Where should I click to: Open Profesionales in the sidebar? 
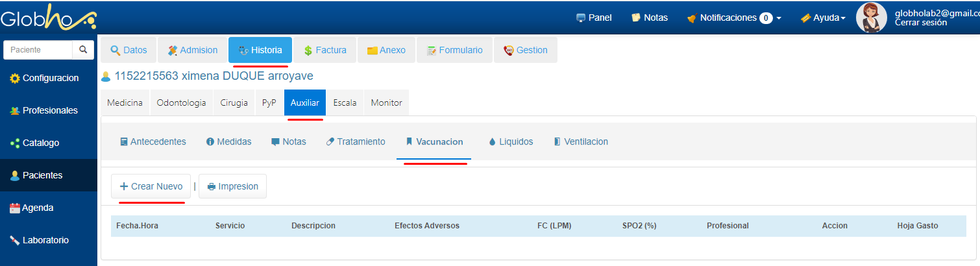click(43, 110)
